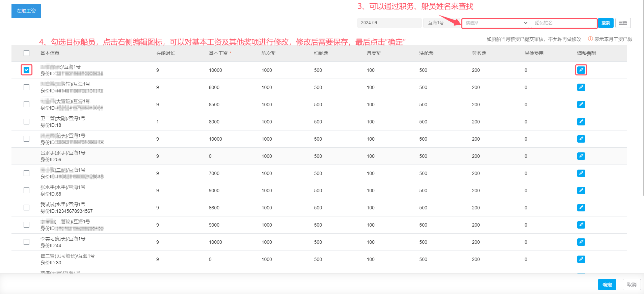Screen dimensions: 644x294
Task: Click 瞿三管(见习船长)/互海1号 name text
Action: coord(68,256)
